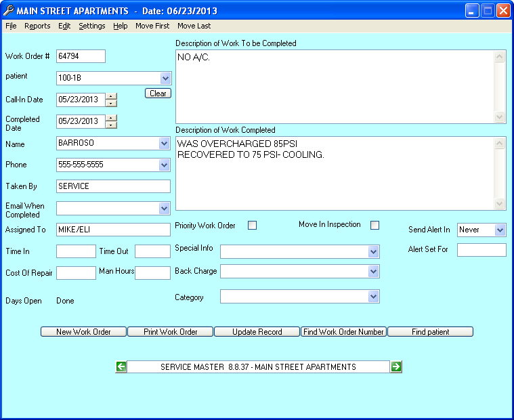Select Move First in menu bar
This screenshot has width=514, height=420.
click(152, 26)
